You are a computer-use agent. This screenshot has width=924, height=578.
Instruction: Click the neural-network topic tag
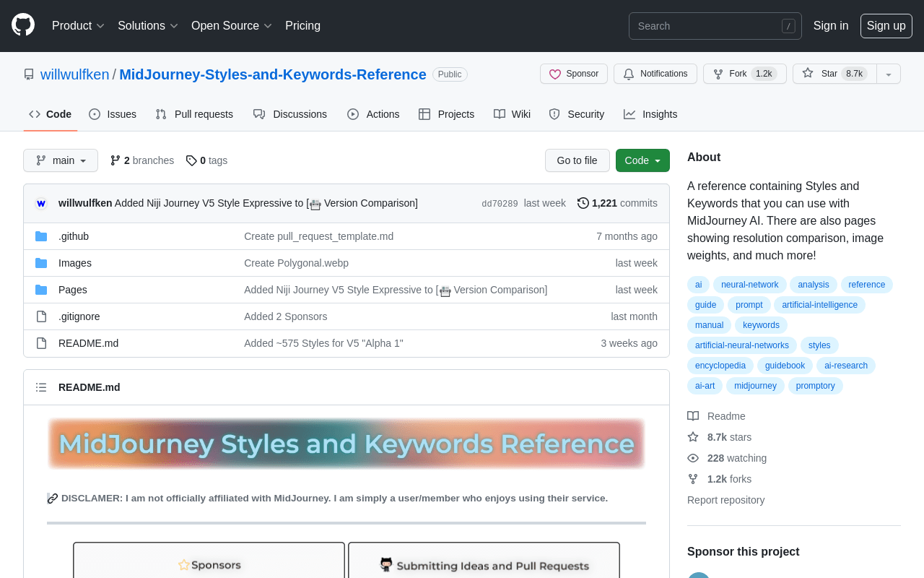pyautogui.click(x=750, y=285)
